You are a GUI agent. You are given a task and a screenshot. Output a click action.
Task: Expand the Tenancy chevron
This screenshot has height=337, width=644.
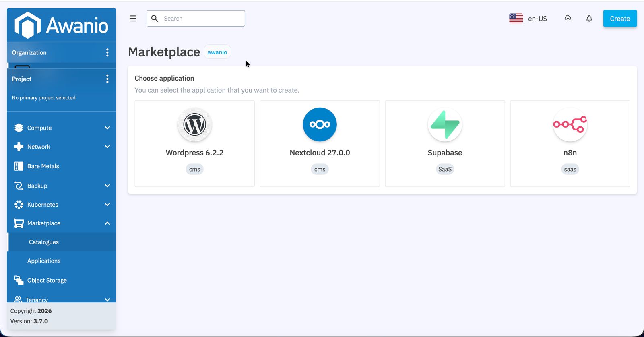tap(107, 300)
